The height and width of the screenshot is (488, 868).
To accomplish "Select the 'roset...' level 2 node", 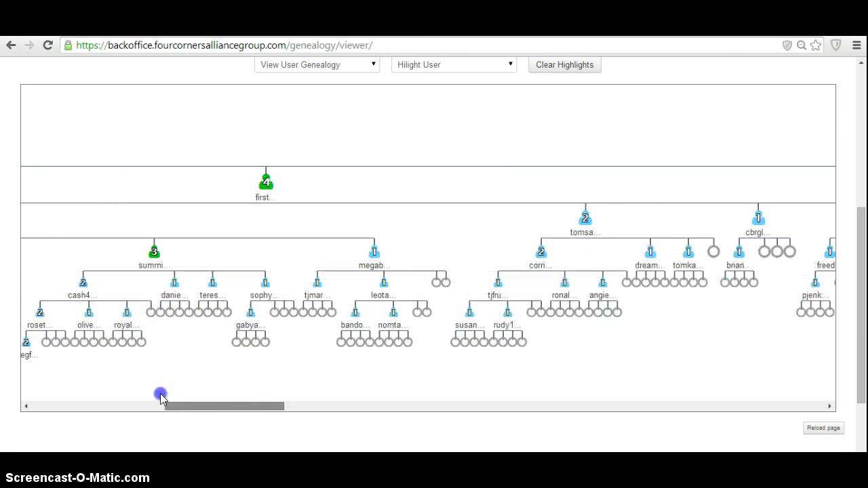I will coord(40,312).
